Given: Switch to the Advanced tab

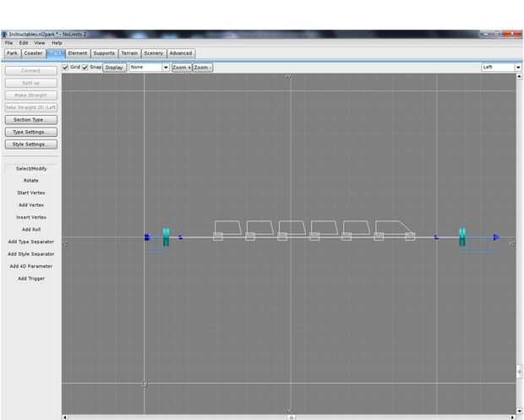Looking at the screenshot, I should [x=181, y=53].
